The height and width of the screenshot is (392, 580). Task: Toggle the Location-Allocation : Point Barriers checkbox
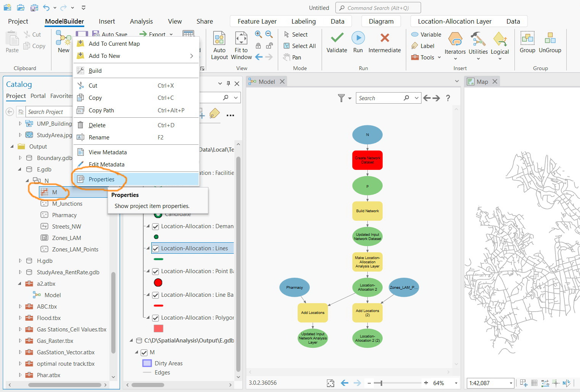pyautogui.click(x=155, y=271)
